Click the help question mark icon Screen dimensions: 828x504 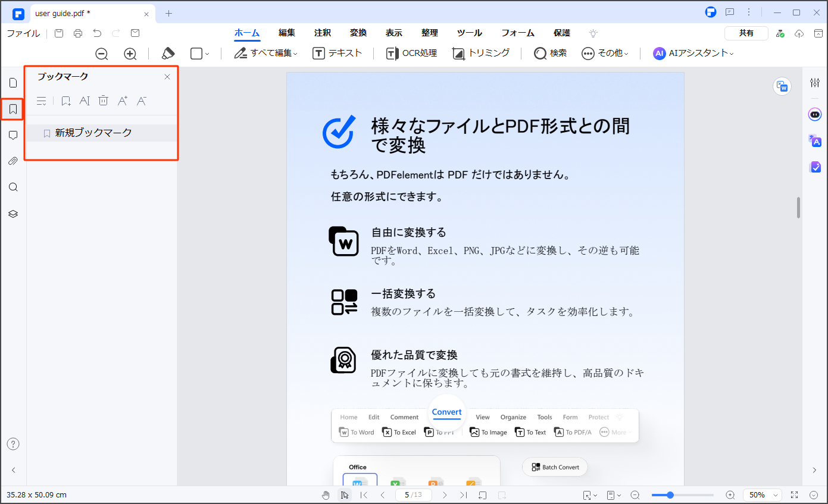(x=13, y=444)
